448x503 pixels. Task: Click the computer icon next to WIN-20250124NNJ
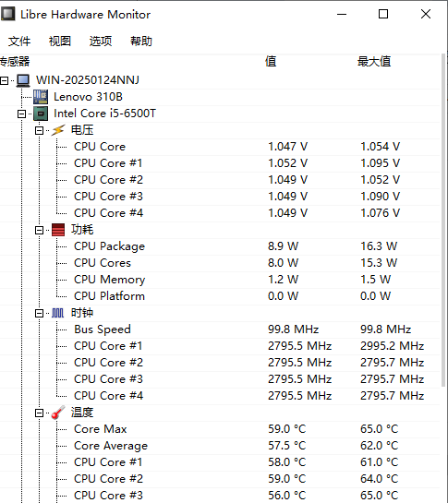coord(23,80)
